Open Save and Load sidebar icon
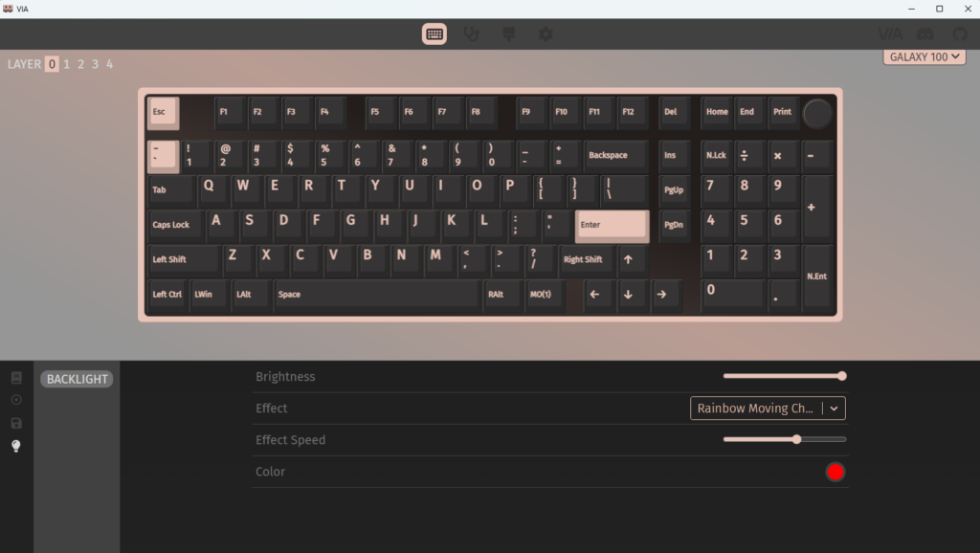Screen dimensions: 980x553 [16, 423]
